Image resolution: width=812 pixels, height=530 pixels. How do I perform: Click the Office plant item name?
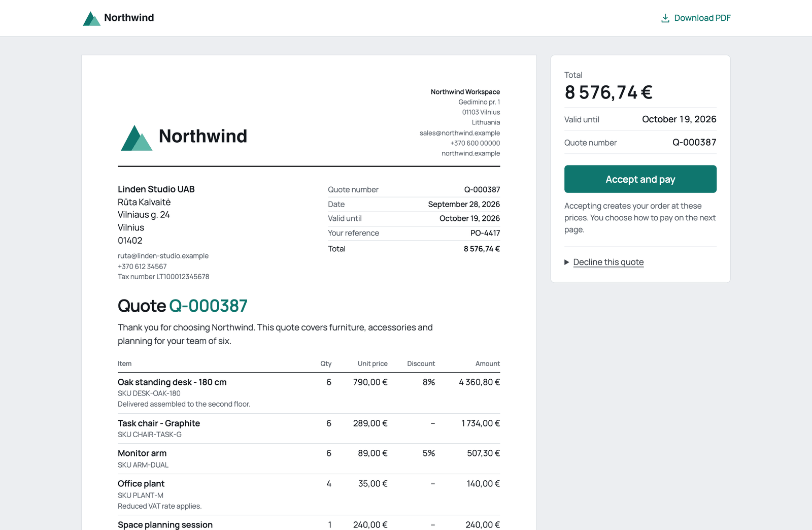tap(141, 484)
